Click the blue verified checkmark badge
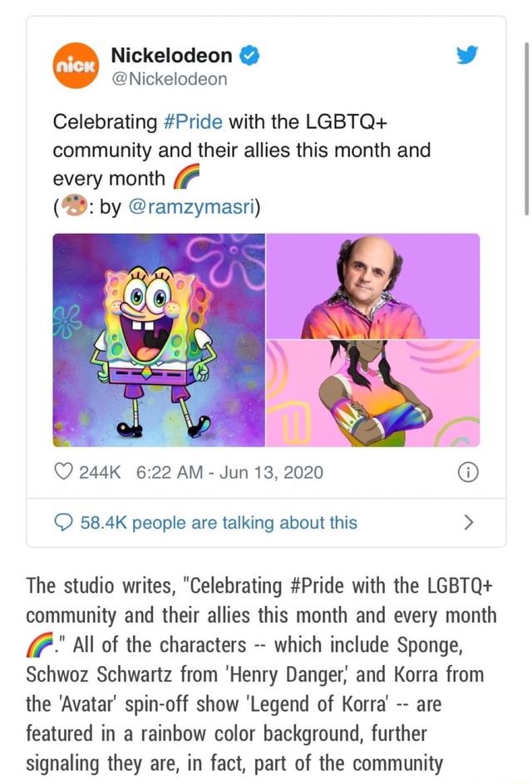Image resolution: width=532 pixels, height=784 pixels. [247, 55]
